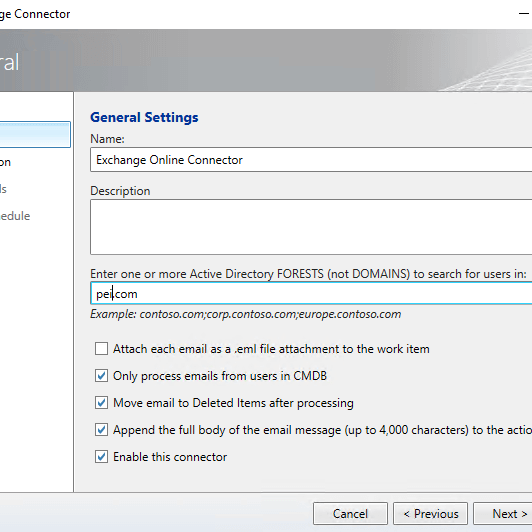Click the Description label
532x532 pixels.
tap(120, 191)
